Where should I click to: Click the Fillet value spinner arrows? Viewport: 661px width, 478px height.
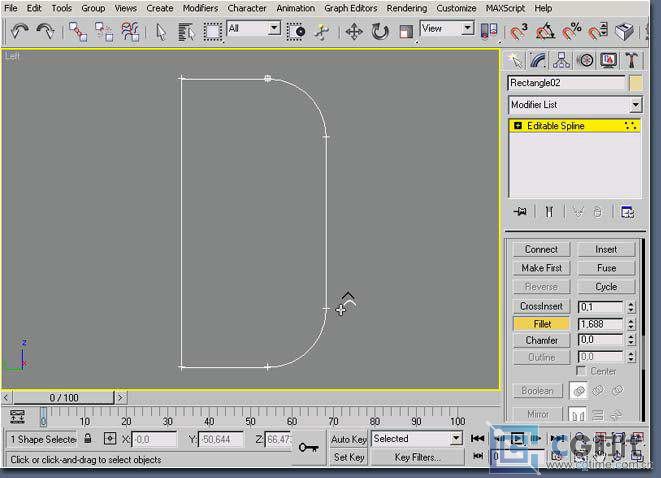[x=631, y=324]
